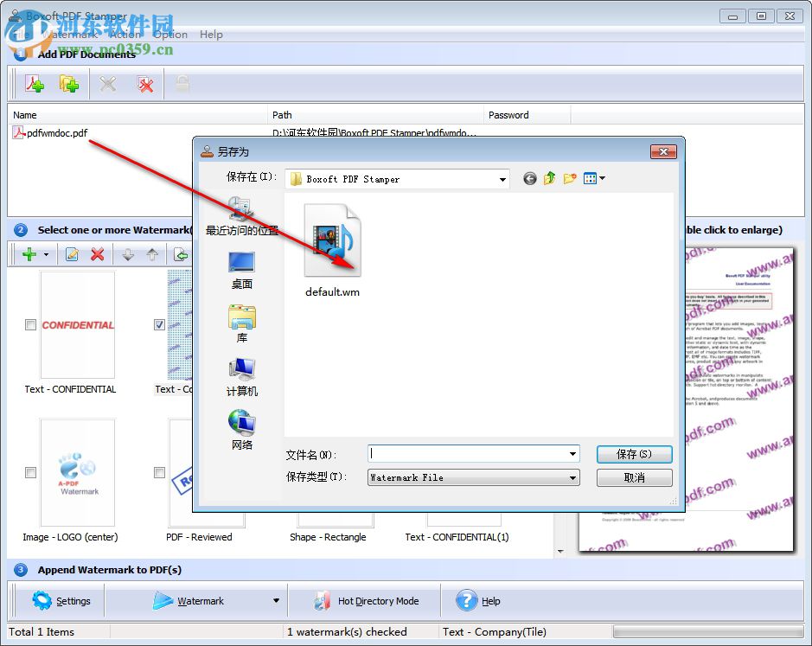The width and height of the screenshot is (812, 646).
Task: Open the 保存在 location dropdown
Action: click(502, 178)
